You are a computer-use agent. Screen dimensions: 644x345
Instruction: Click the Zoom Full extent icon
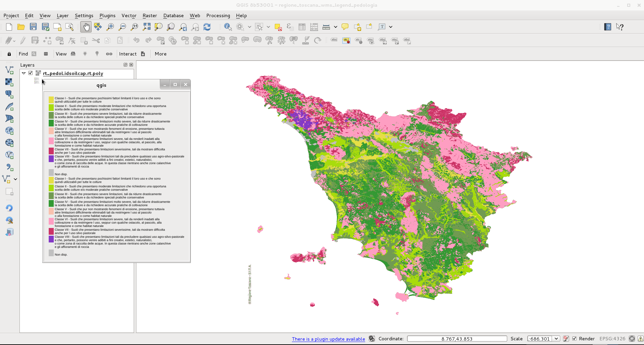click(x=146, y=27)
